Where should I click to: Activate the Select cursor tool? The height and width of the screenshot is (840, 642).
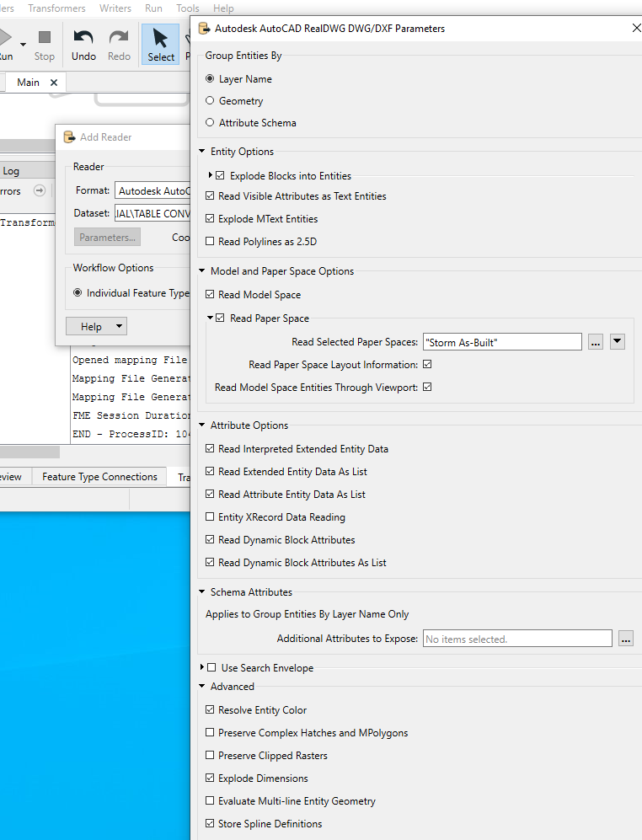tap(160, 45)
